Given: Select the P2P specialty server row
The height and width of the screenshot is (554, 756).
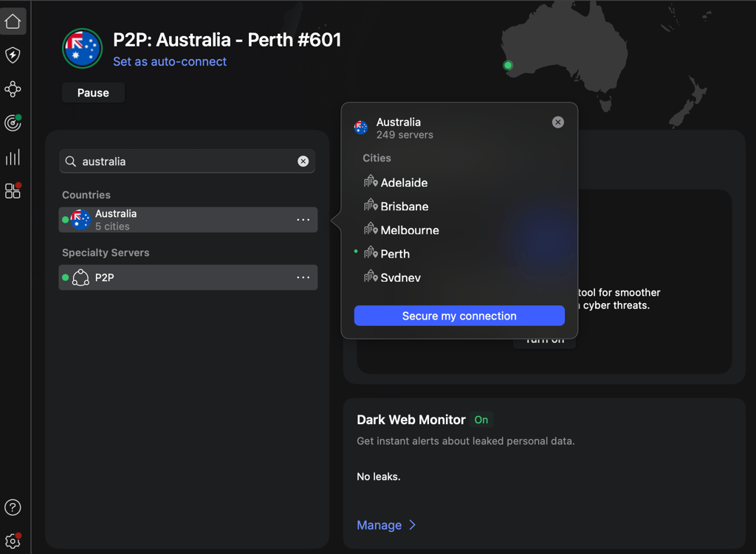Looking at the screenshot, I should (188, 277).
